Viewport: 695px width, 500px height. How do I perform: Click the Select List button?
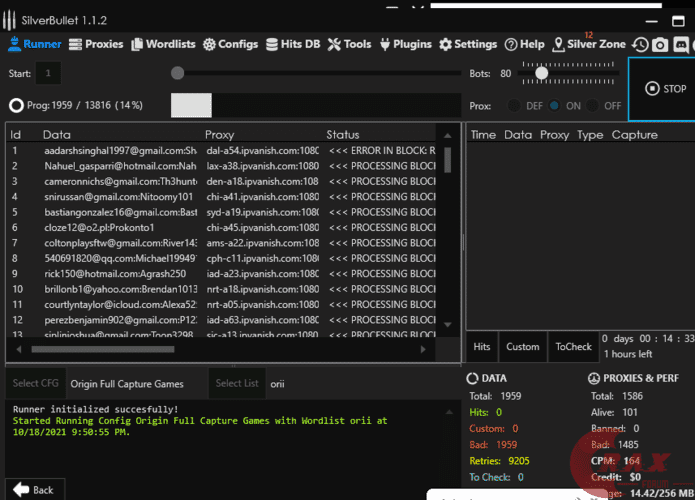pyautogui.click(x=237, y=383)
